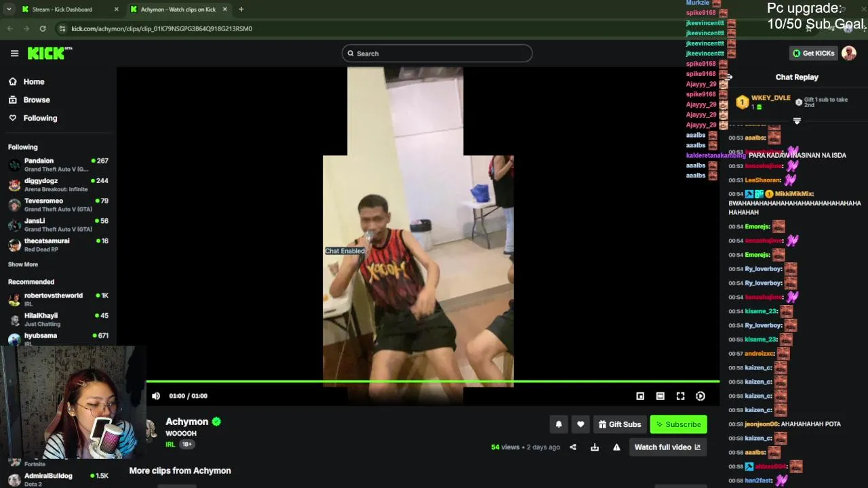Expand chat leaderboard arrow below WKEY_DVLE
The width and height of the screenshot is (868, 488).
(x=797, y=121)
